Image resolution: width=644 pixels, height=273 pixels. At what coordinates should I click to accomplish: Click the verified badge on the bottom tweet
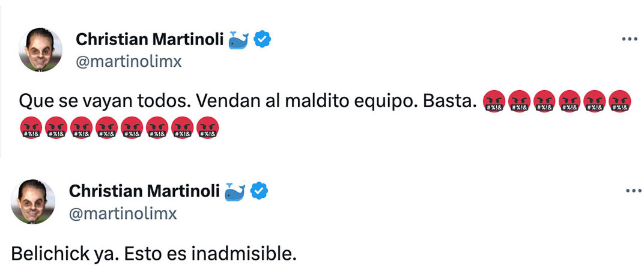(x=259, y=191)
